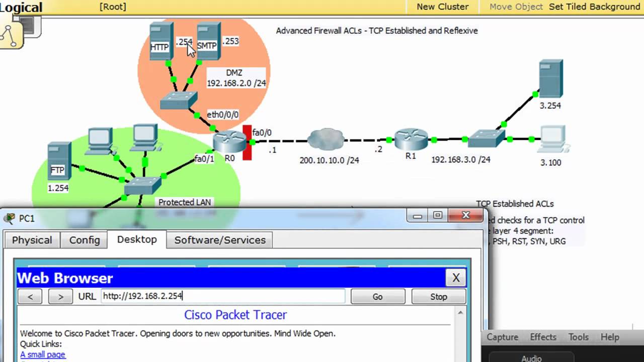Select the 3.254 server device
The width and height of the screenshot is (644, 362).
[x=550, y=79]
